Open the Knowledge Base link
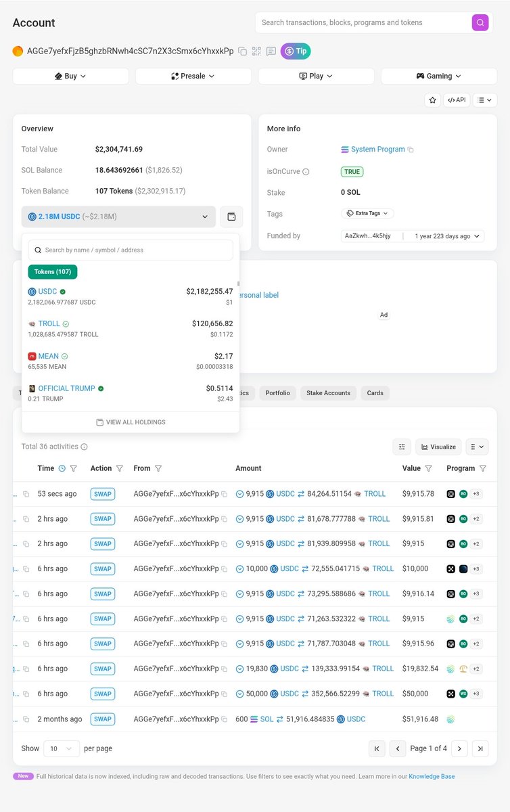Viewport: 510px width, 812px height. click(x=432, y=776)
